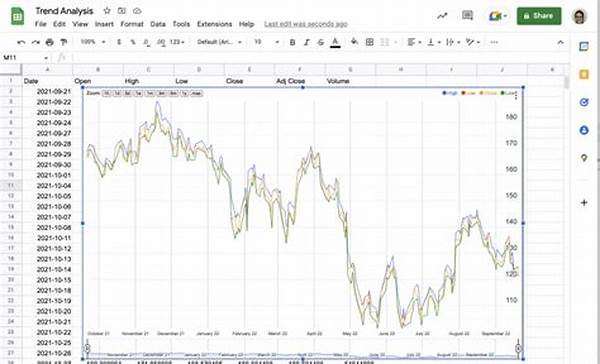Open the activity trend icon near comments
This screenshot has height=364, width=600.
pos(442,16)
